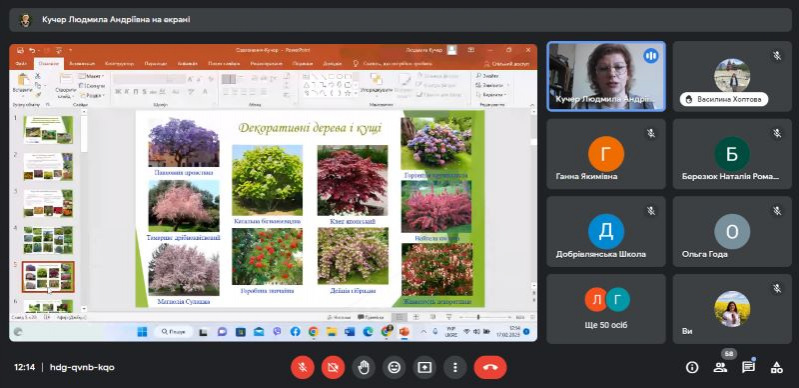The image size is (799, 388).
Task: Click the Cut scissors icon in the ribbon
Action: tap(38, 76)
